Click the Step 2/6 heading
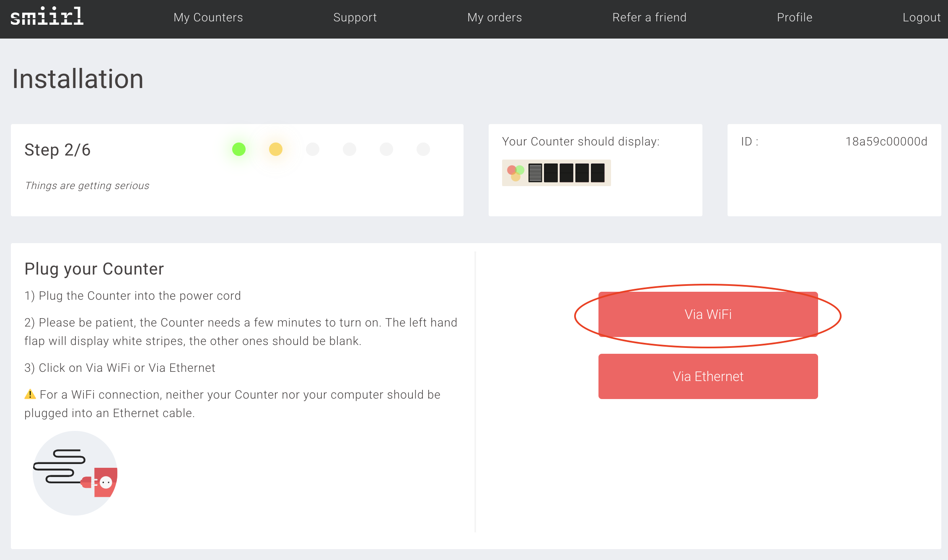Image resolution: width=948 pixels, height=560 pixels. click(x=57, y=150)
